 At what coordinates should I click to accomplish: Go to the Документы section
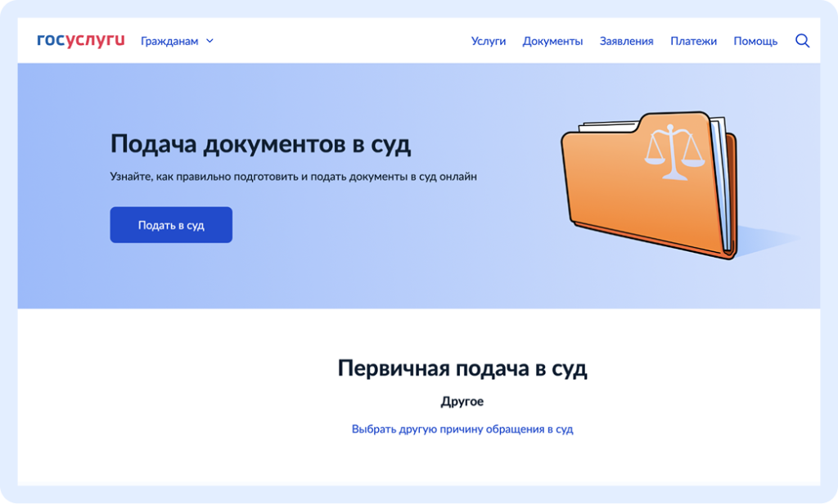552,41
